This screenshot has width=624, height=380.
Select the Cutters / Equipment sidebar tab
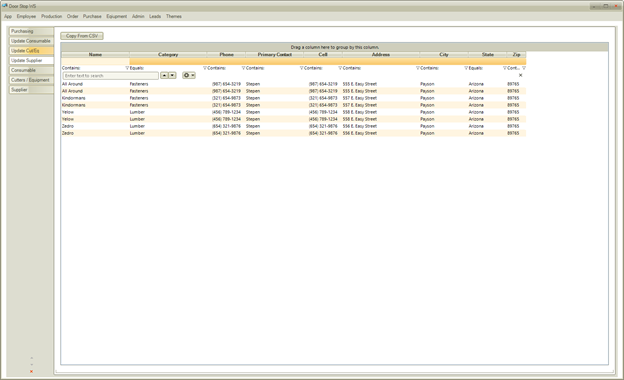(31, 80)
